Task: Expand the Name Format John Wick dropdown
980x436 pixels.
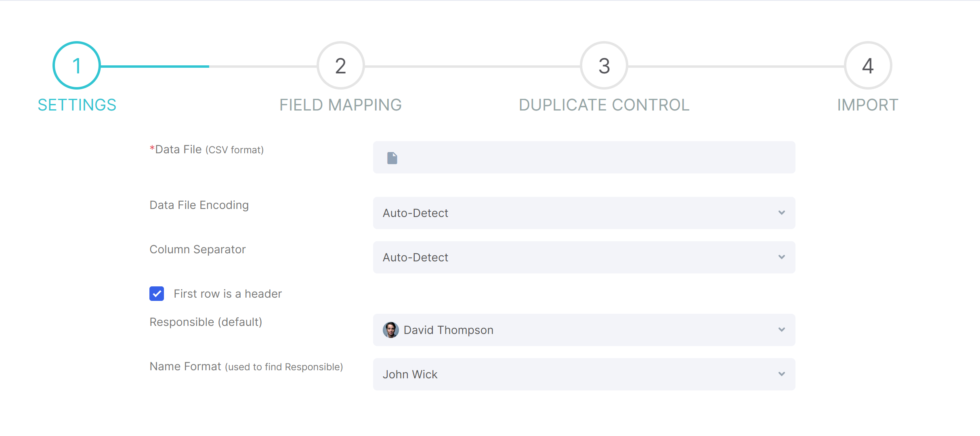Action: click(x=584, y=374)
